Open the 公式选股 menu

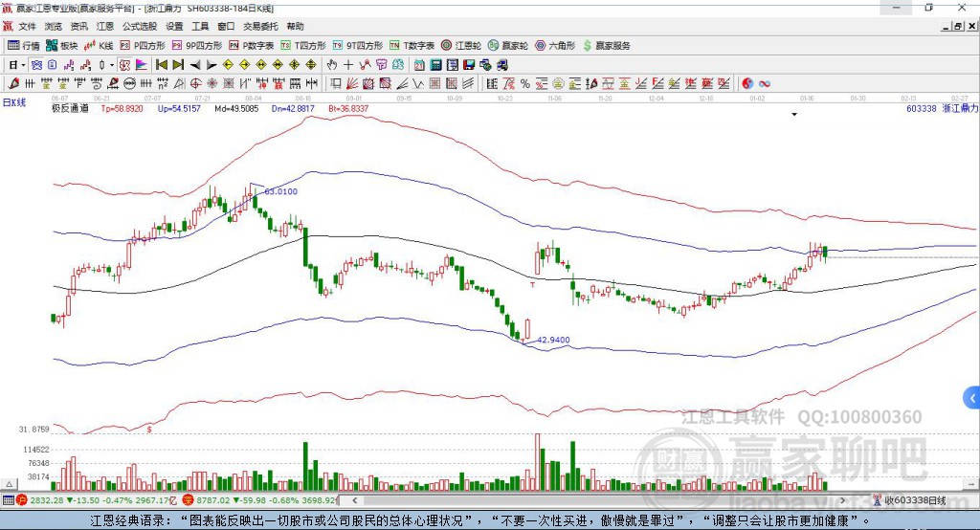point(140,26)
